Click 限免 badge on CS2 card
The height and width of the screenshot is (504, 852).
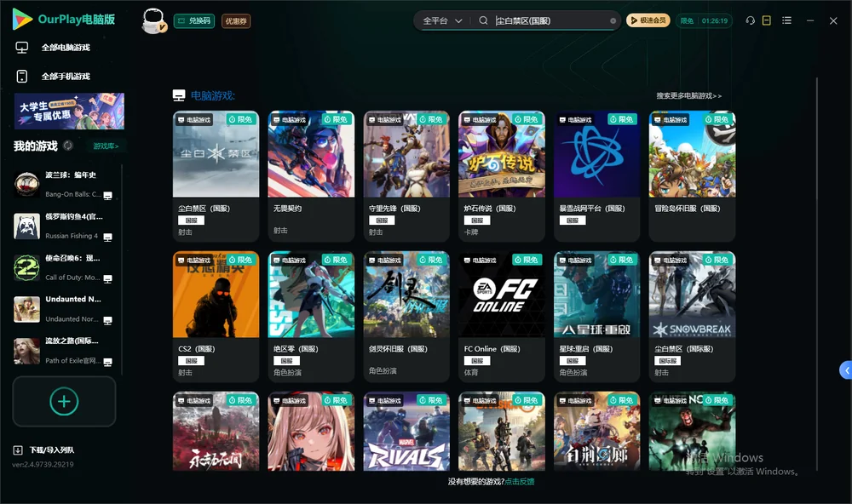tap(241, 261)
